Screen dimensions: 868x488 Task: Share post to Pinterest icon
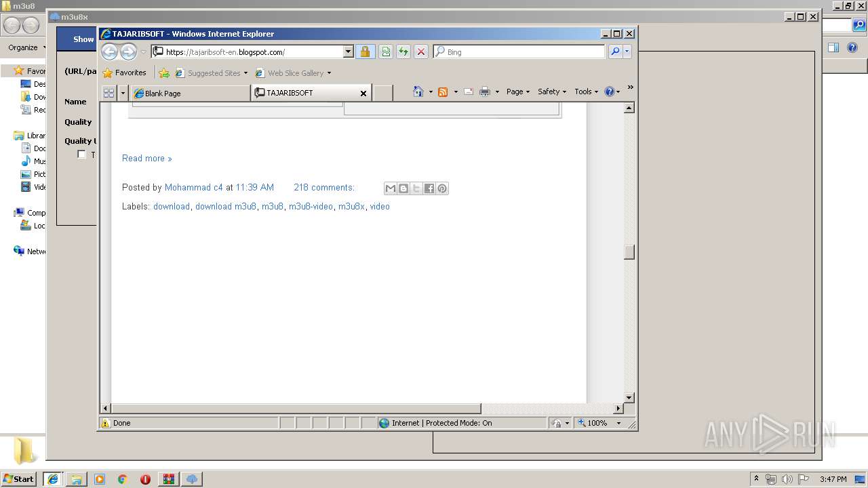coord(442,188)
